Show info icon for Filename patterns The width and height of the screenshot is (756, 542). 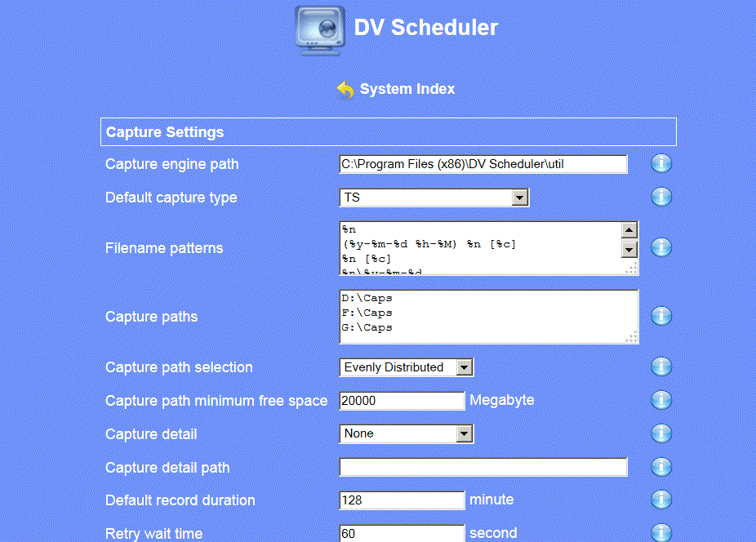point(661,247)
